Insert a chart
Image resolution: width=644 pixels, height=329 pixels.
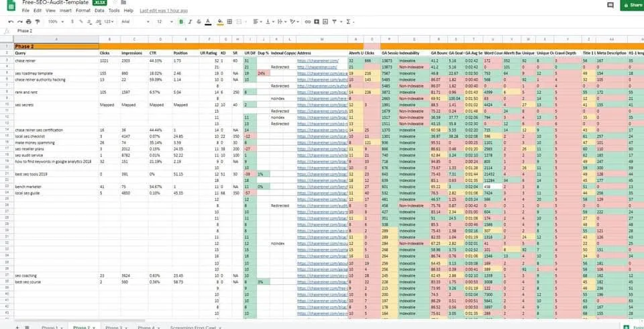point(325,21)
